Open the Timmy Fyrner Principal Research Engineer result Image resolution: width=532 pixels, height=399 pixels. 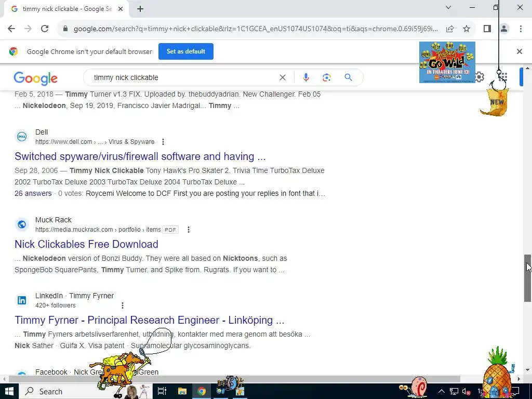click(149, 320)
